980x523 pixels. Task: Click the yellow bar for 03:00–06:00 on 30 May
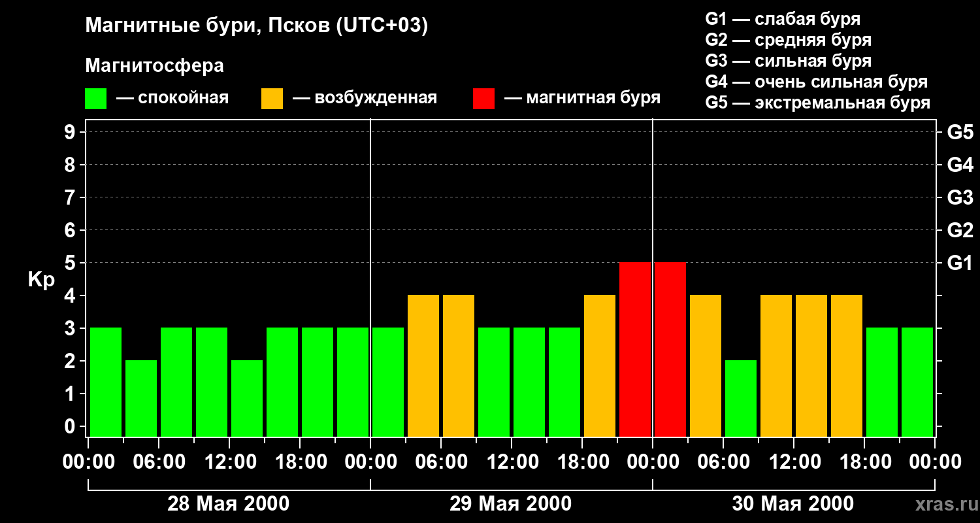pos(706,365)
